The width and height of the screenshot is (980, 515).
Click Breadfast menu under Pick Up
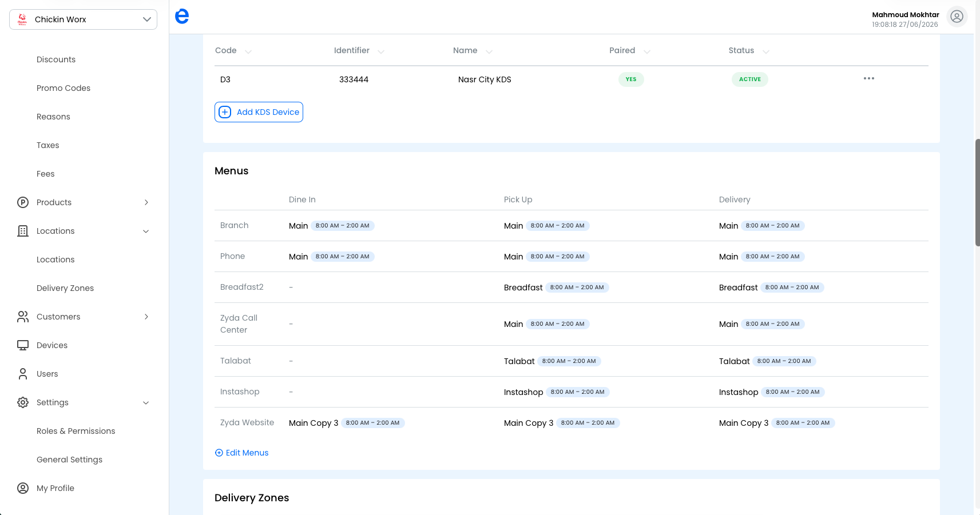[523, 288]
